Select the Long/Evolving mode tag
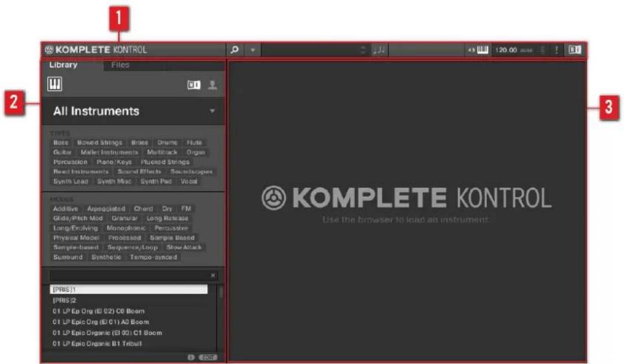 tap(76, 228)
